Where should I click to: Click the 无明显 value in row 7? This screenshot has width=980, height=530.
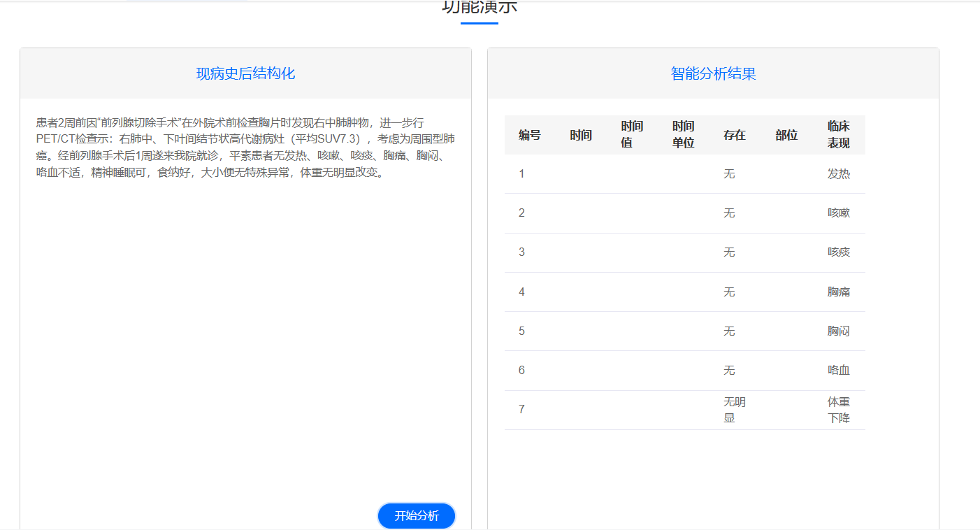[734, 410]
